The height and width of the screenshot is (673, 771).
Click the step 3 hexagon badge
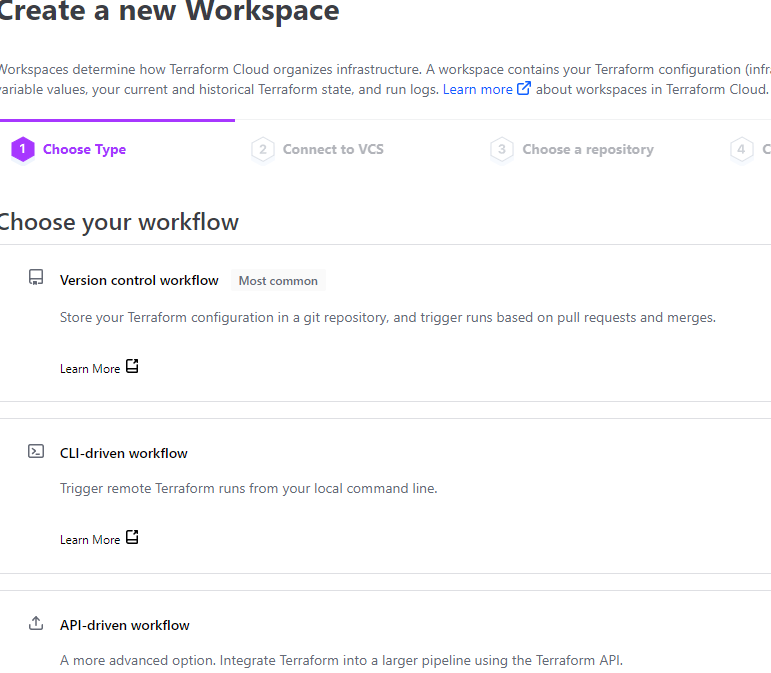click(501, 149)
